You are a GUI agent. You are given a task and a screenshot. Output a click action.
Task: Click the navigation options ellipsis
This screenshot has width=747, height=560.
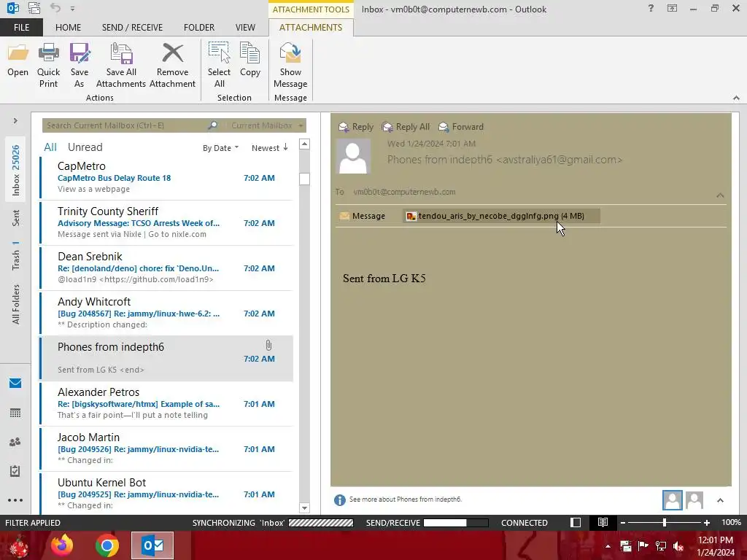pos(15,500)
